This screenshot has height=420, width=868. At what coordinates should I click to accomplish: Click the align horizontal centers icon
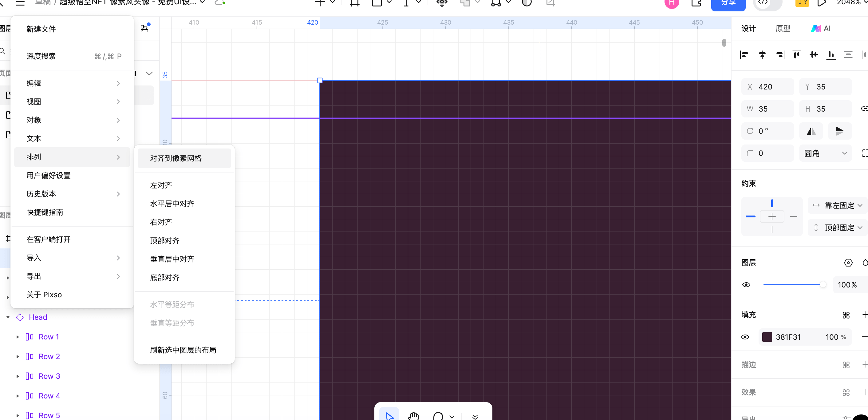(x=762, y=55)
